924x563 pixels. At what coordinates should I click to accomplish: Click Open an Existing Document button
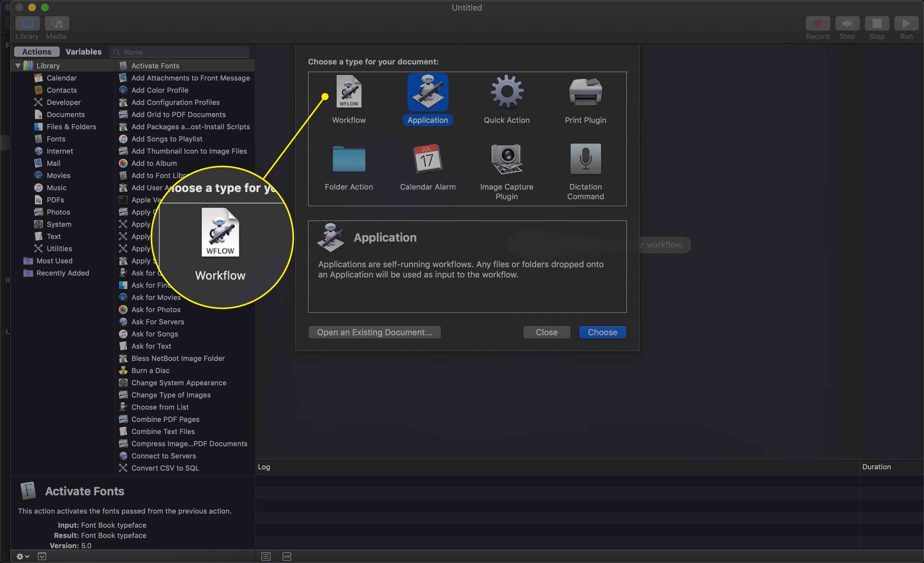[375, 332]
